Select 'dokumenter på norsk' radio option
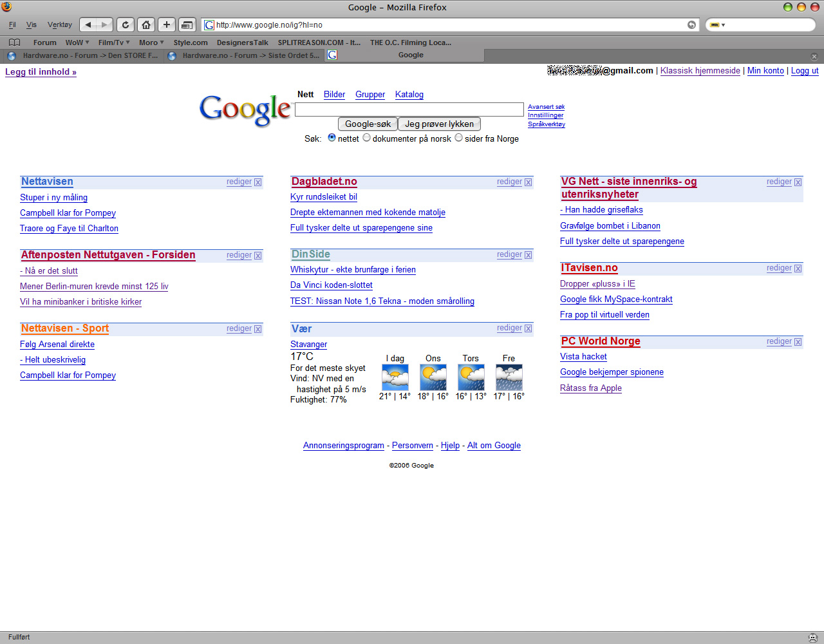The width and height of the screenshot is (824, 644). click(x=367, y=138)
